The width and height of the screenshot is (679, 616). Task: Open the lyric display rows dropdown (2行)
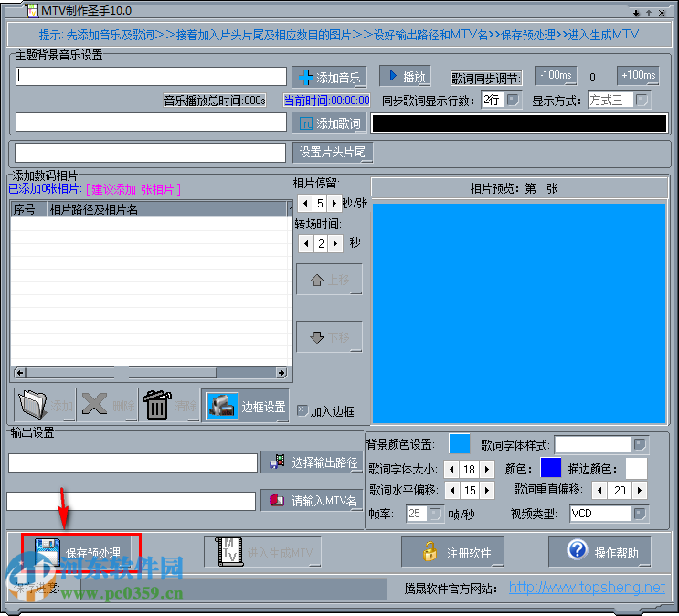coord(513,100)
